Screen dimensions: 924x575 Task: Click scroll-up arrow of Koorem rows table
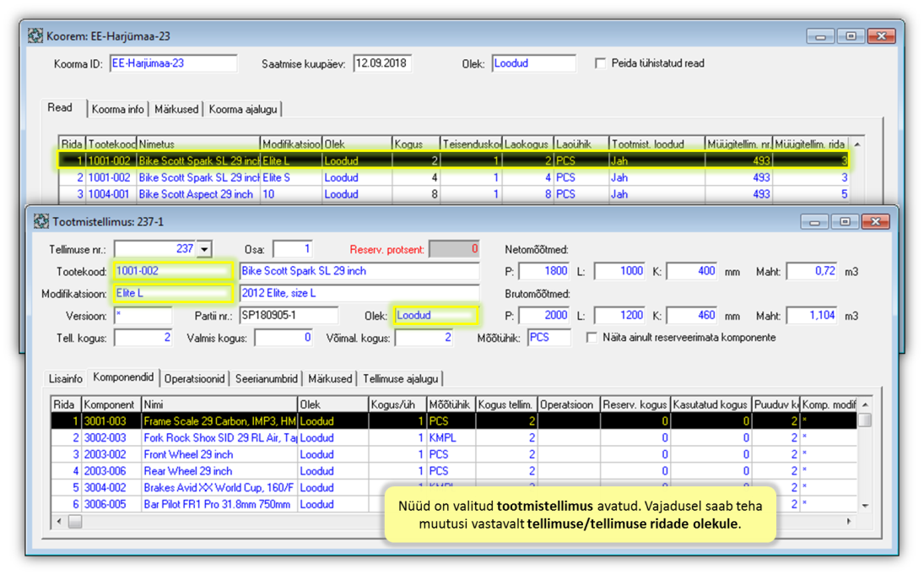coord(857,144)
